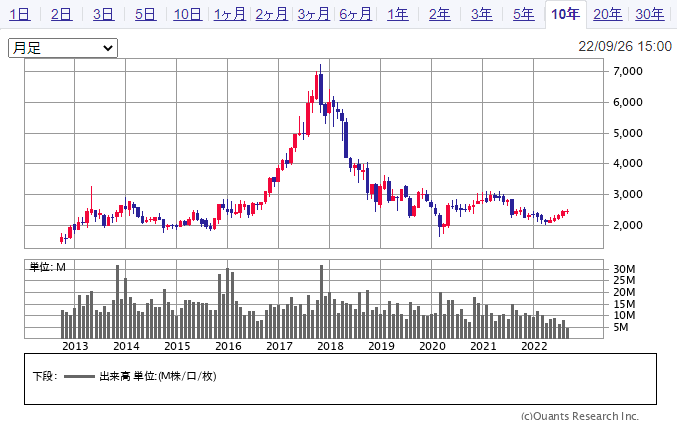Click the 4,000 price axis label
This screenshot has width=677, height=426.
tap(628, 164)
